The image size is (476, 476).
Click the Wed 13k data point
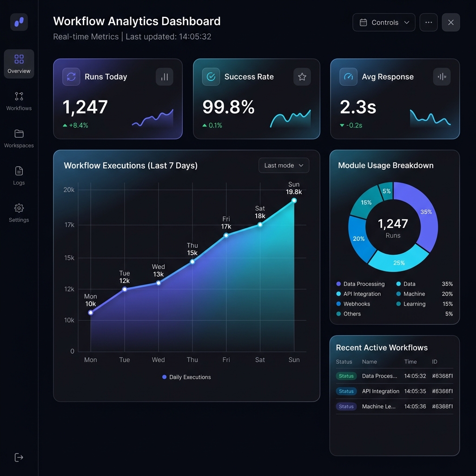tap(159, 283)
